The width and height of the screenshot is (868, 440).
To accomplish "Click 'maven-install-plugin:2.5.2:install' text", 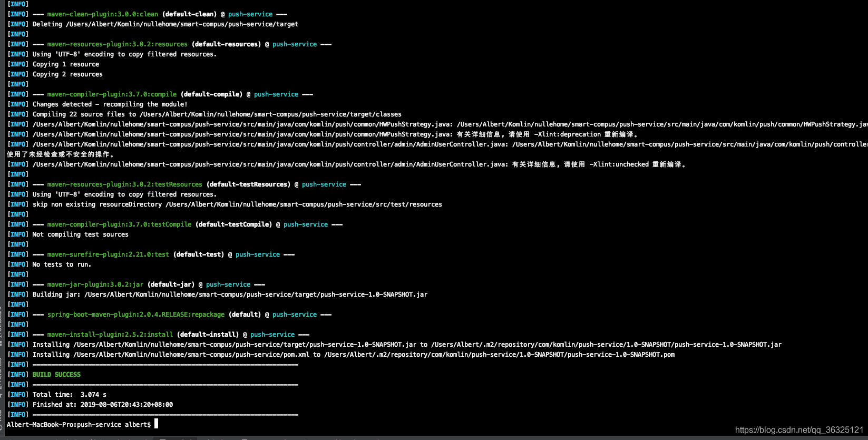I will coord(110,335).
